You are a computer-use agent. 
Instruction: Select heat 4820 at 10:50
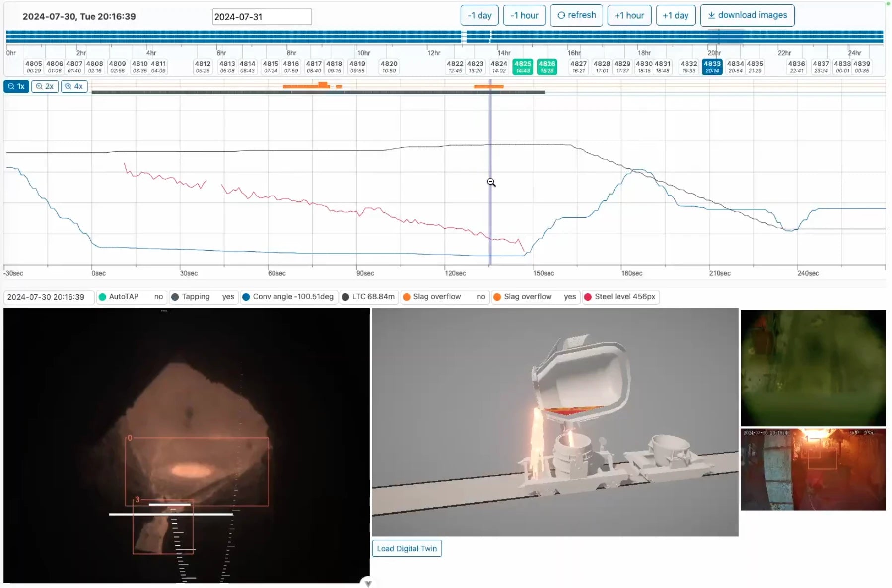[x=389, y=66]
